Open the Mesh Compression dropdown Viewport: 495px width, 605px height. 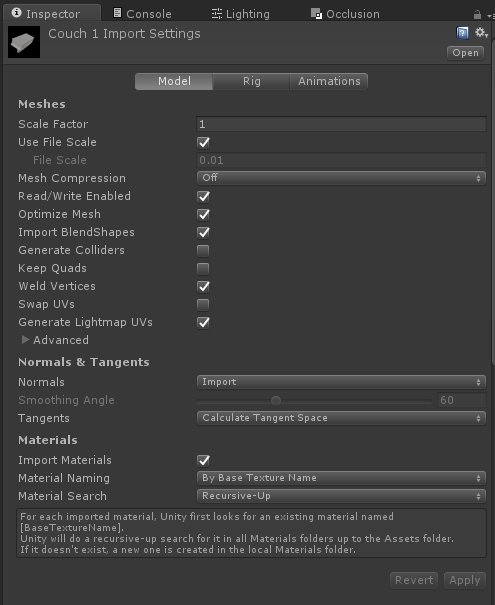[341, 178]
